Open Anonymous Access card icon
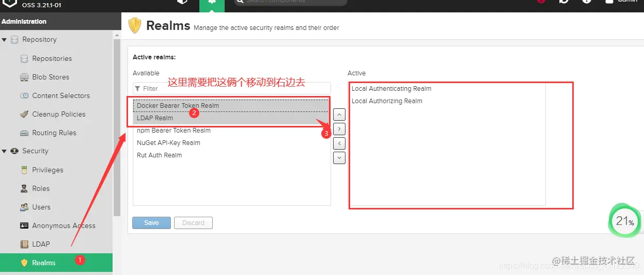The image size is (644, 275). [24, 226]
